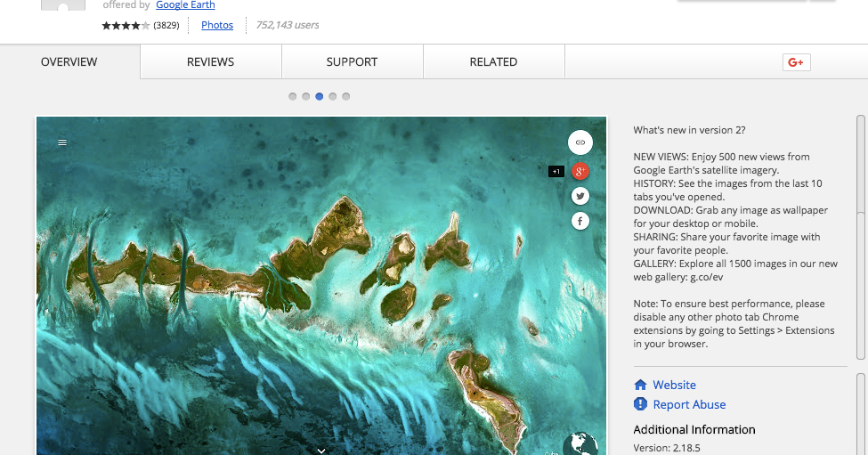Screen dimensions: 868x455
Task: Click the copy link icon in preview
Action: (x=580, y=142)
